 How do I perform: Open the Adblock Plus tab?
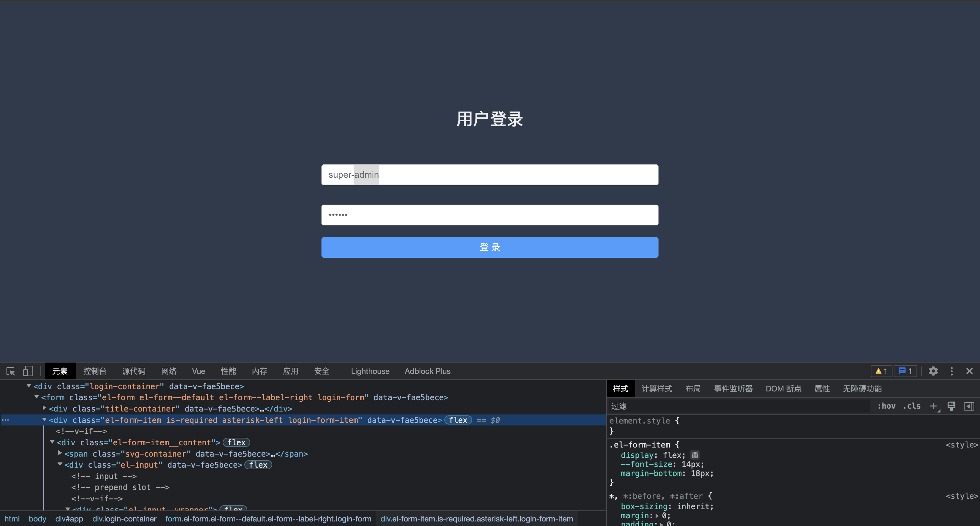427,371
